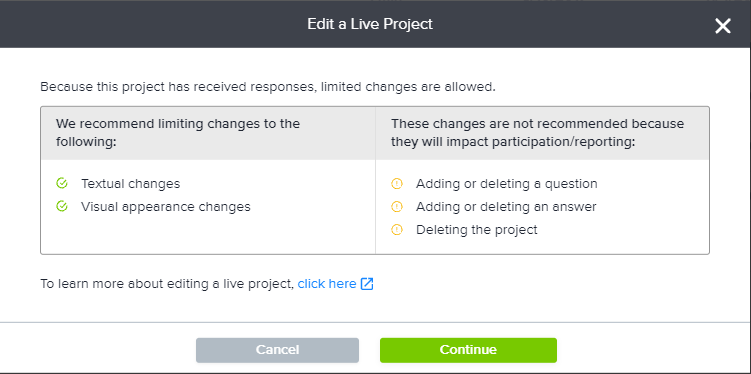This screenshot has height=374, width=751.
Task: Click the 'We recommend limiting changes' column header
Action: click(x=208, y=133)
